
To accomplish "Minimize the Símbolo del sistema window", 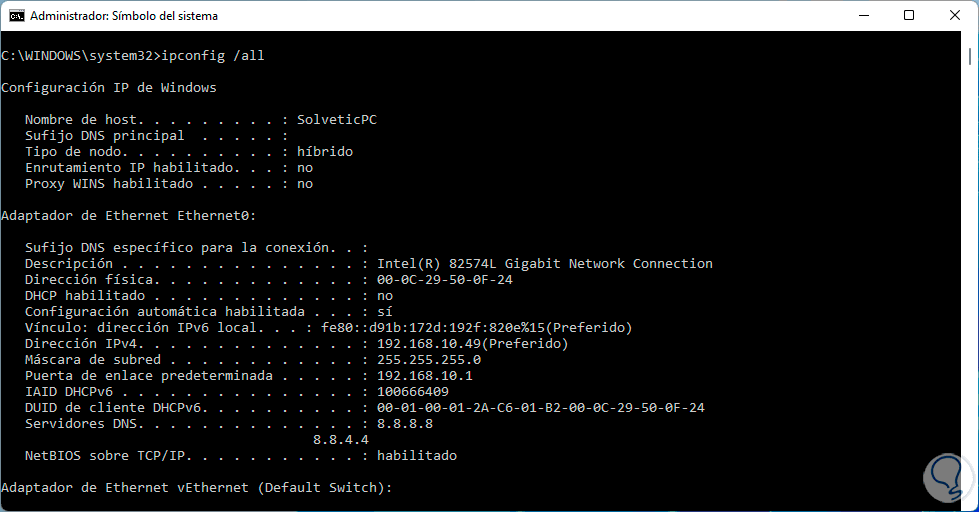I will tap(863, 16).
